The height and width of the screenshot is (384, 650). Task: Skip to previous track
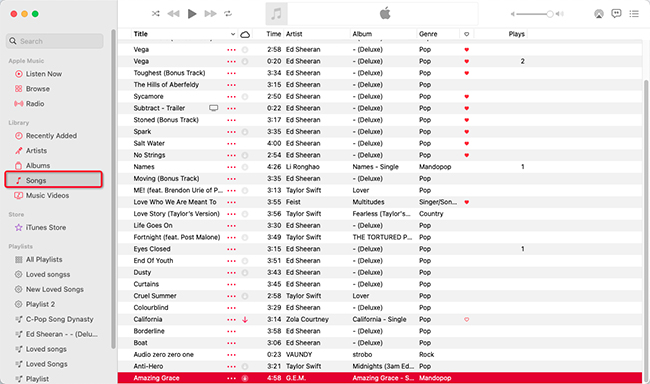[173, 14]
